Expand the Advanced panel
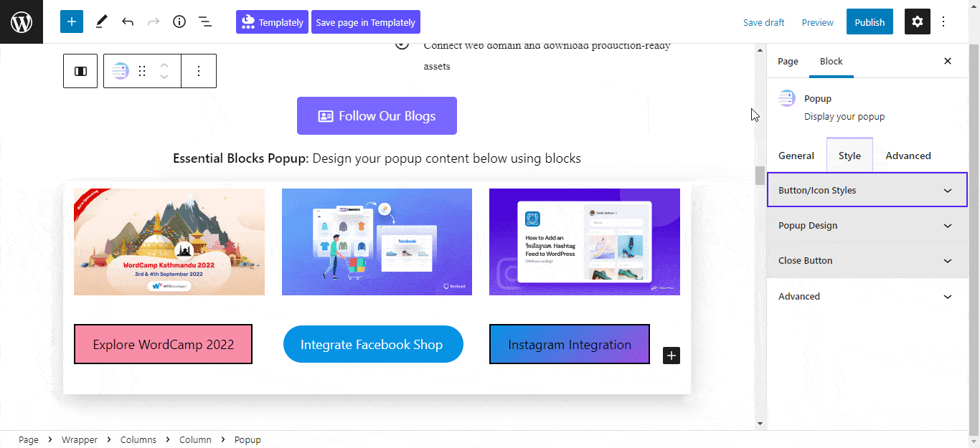980x448 pixels. click(867, 296)
